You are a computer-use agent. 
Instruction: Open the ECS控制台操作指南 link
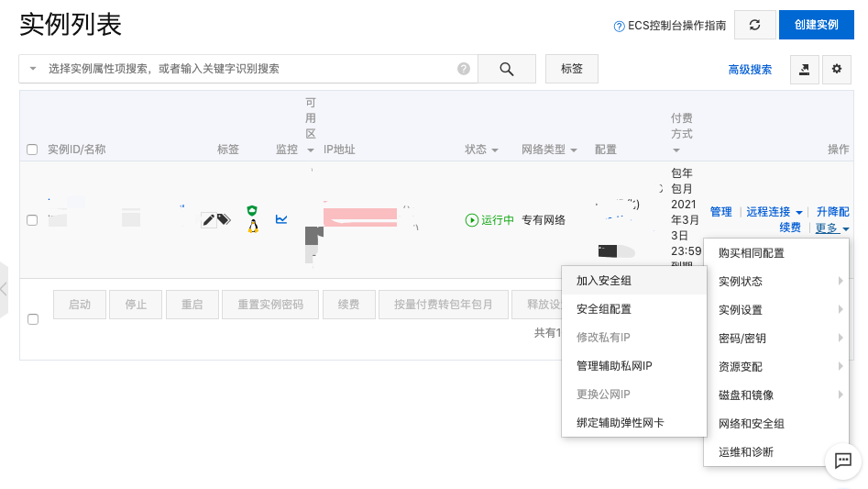pos(676,26)
